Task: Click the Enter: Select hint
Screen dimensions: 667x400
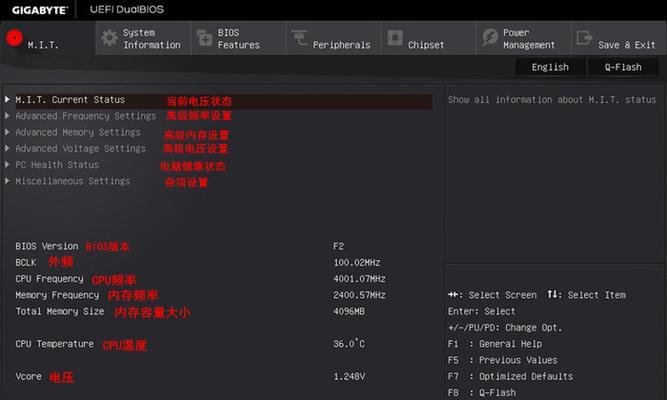Action: pos(482,311)
